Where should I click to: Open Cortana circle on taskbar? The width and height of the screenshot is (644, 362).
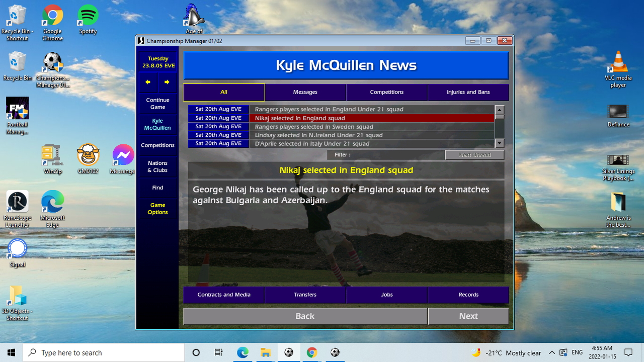click(x=196, y=352)
